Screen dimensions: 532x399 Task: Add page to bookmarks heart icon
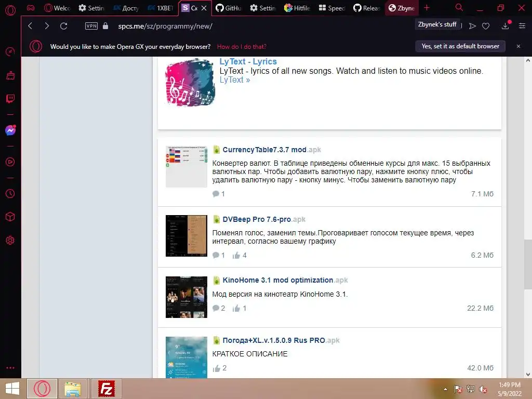pos(486,26)
